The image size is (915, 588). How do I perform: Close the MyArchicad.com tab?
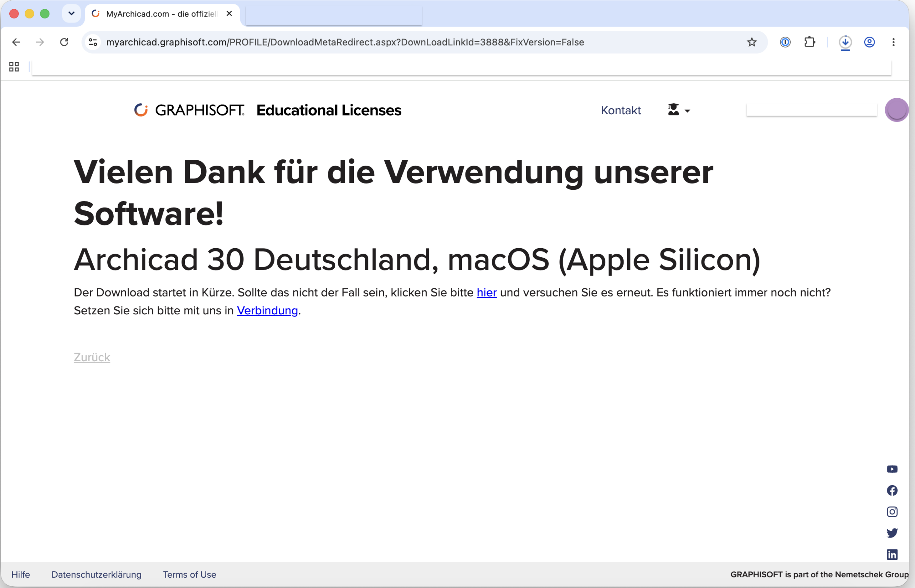229,13
